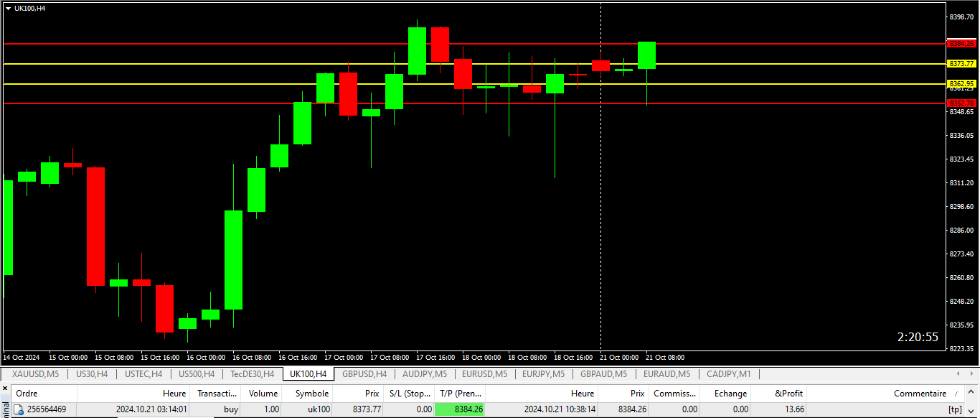Select the green T/P cell 8384.26
Image resolution: width=980 pixels, height=418 pixels.
(x=459, y=409)
